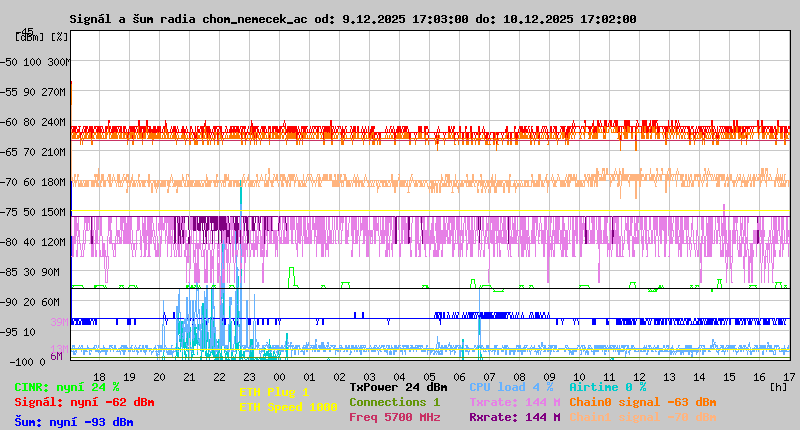Click the 00 hour mark on time axis

tap(280, 377)
